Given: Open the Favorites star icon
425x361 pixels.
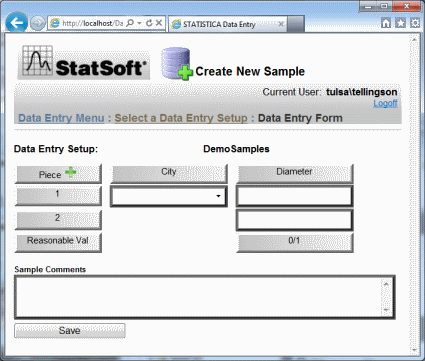Looking at the screenshot, I should [x=401, y=23].
